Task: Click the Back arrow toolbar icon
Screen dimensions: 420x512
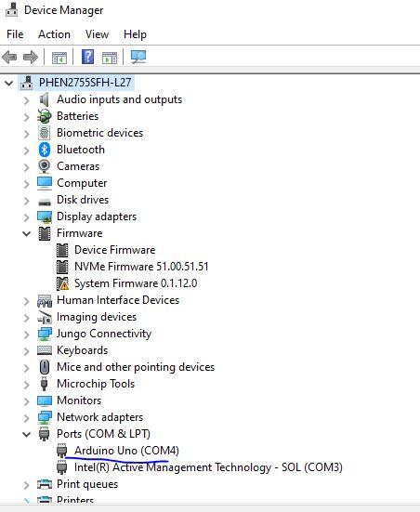Action: (9, 58)
